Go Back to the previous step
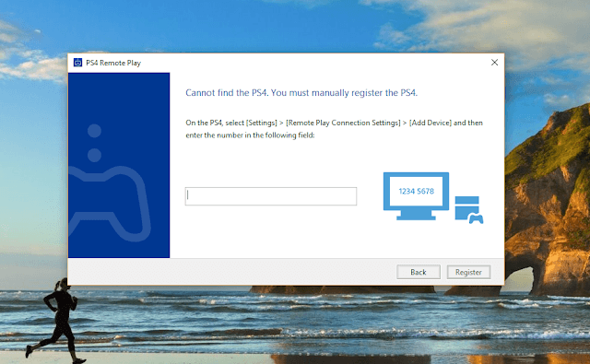The height and width of the screenshot is (364, 590). pos(418,272)
